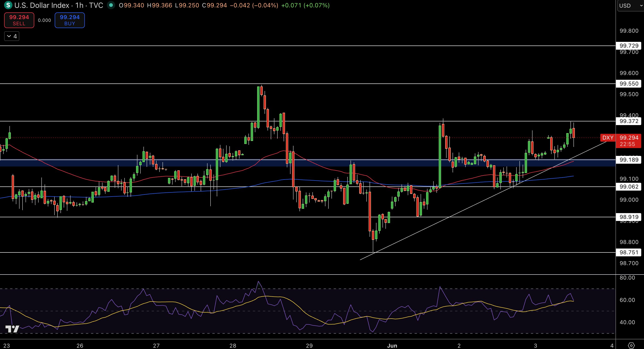The image size is (644, 349).
Task: Select the 99.372 resistance line label
Action: tap(629, 121)
